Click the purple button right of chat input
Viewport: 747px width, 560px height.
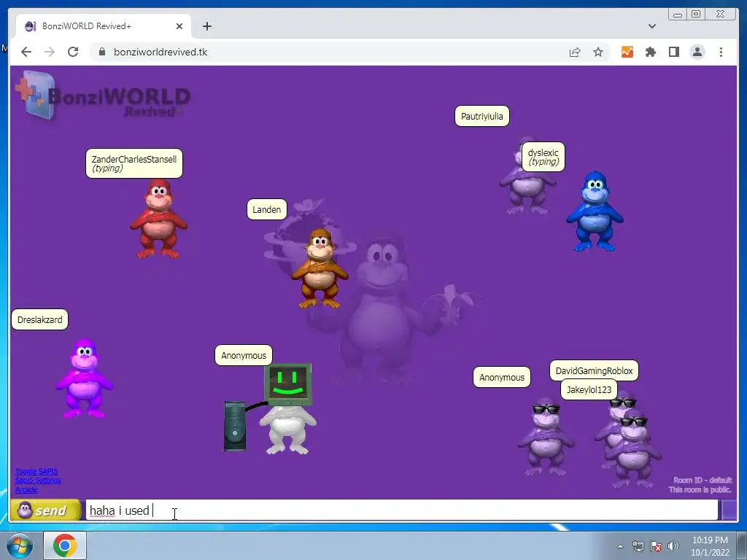tap(729, 510)
